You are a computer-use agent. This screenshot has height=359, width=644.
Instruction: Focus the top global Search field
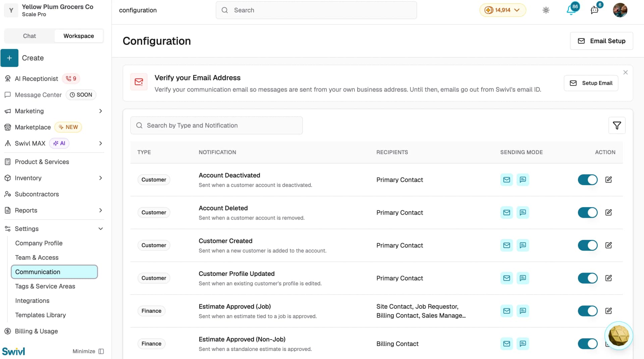(x=316, y=10)
